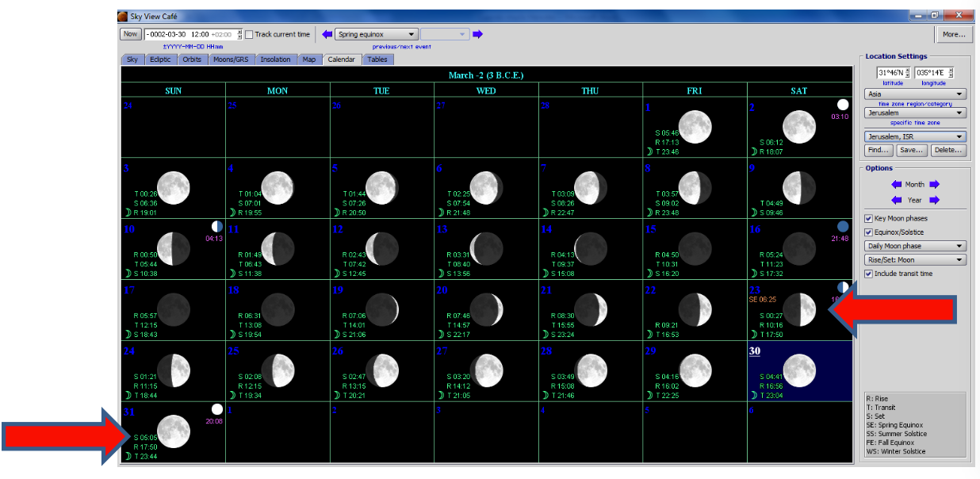Click the moon image for March 28
Screen dimensions: 980x479
[x=590, y=371]
